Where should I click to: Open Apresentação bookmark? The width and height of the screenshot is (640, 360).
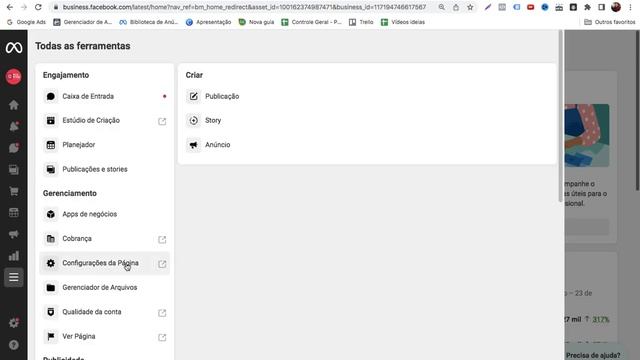[208, 22]
